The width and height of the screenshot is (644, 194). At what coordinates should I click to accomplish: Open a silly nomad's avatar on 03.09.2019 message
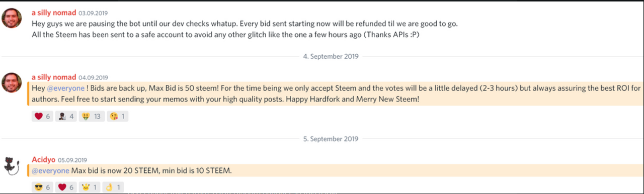point(12,18)
